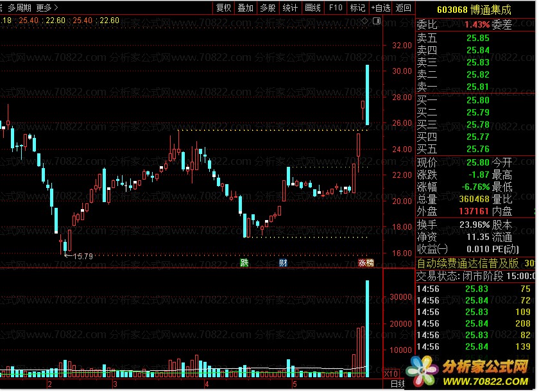Click the month 4 marker on time axis

click(x=207, y=384)
